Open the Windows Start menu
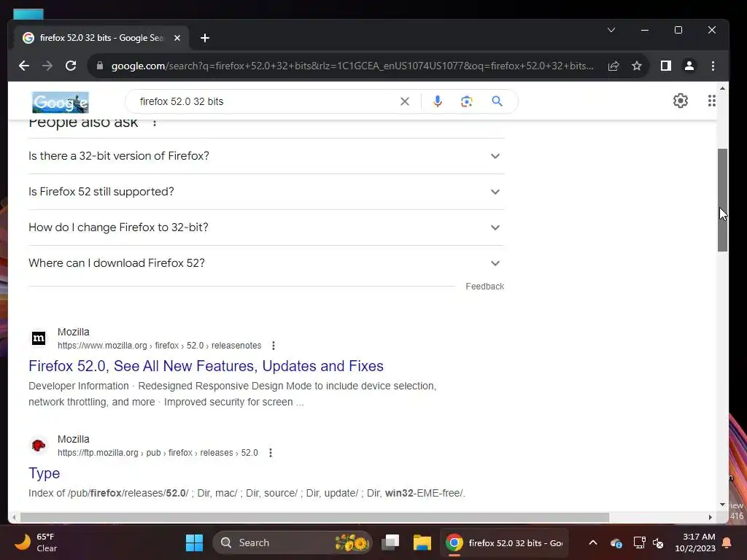The image size is (747, 560). 194,542
